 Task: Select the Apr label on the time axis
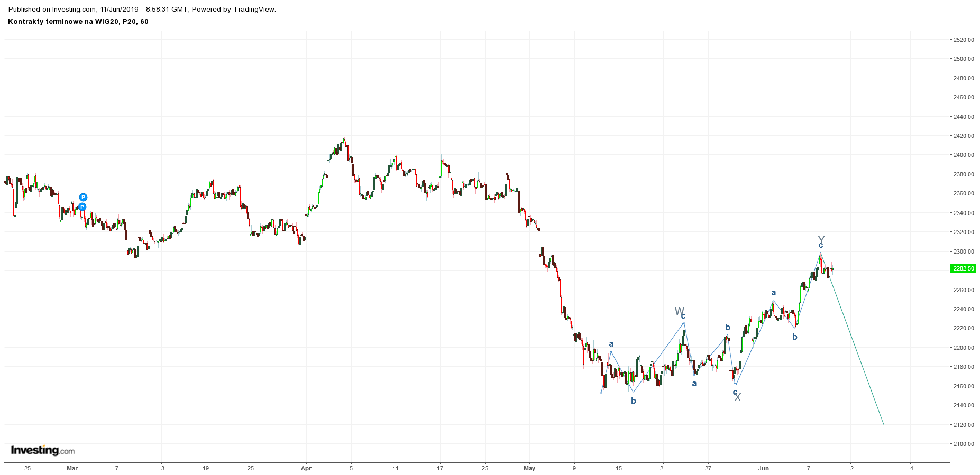[306, 468]
